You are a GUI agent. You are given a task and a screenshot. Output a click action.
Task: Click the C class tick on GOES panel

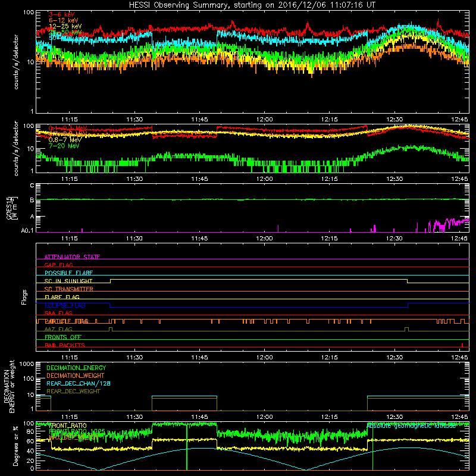click(32, 186)
